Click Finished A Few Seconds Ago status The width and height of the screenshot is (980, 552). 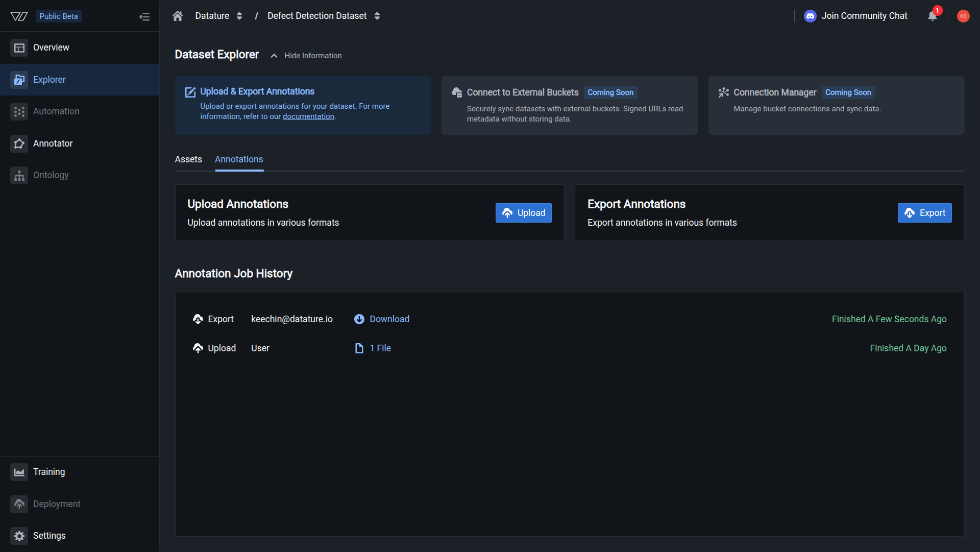pyautogui.click(x=889, y=319)
